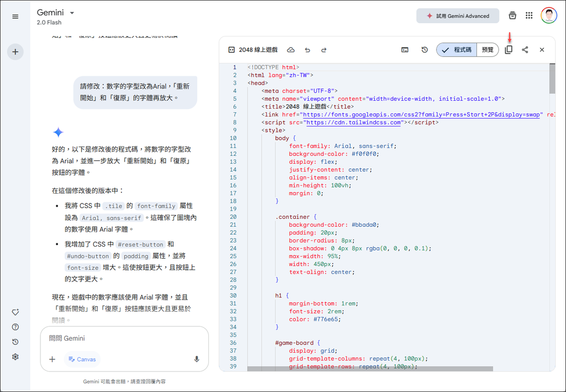The width and height of the screenshot is (566, 392).
Task: Click the 問問 Gemini prompt field
Action: [x=124, y=338]
